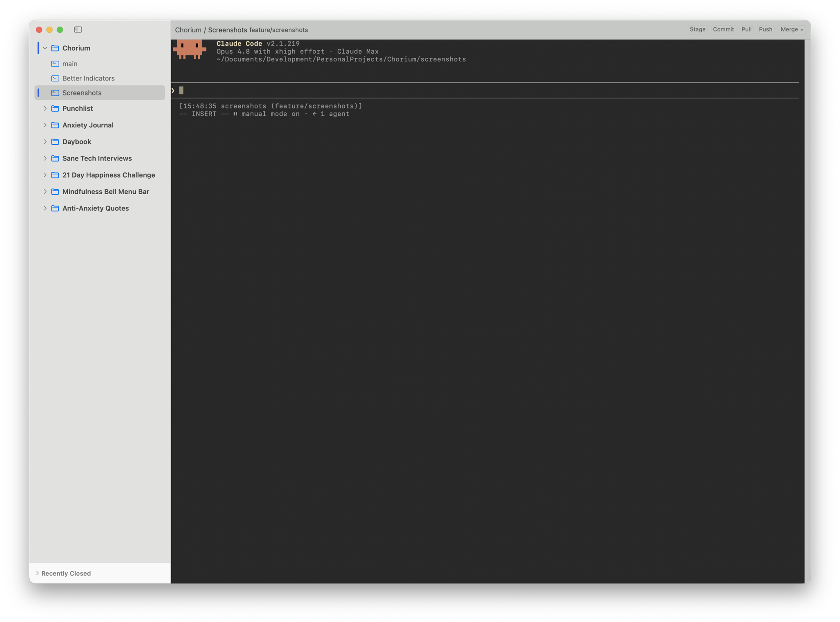Open the main session

pos(100,64)
